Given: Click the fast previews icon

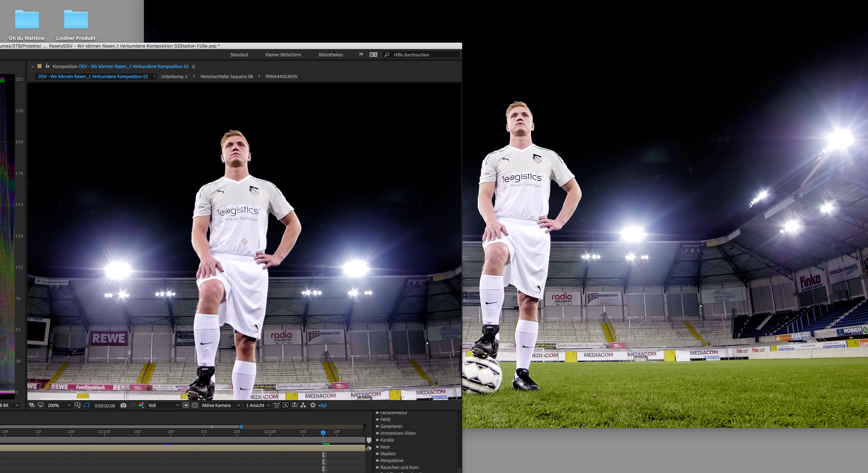Looking at the screenshot, I should [285, 405].
